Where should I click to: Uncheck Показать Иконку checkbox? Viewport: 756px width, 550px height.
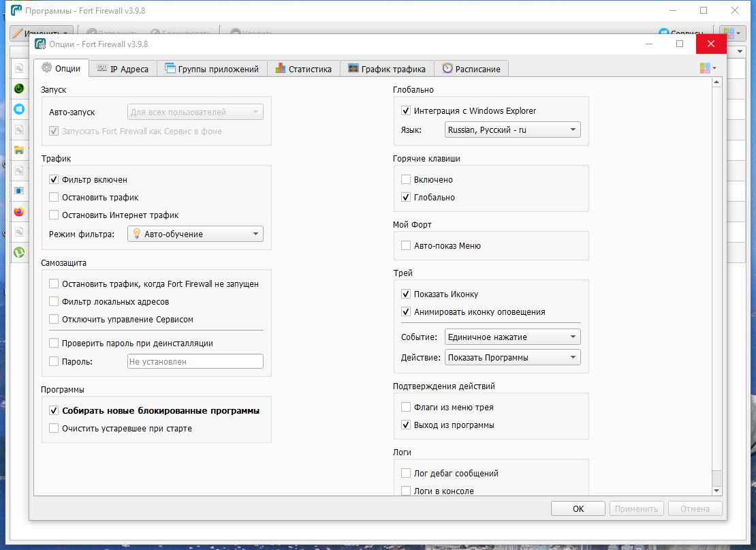(405, 294)
